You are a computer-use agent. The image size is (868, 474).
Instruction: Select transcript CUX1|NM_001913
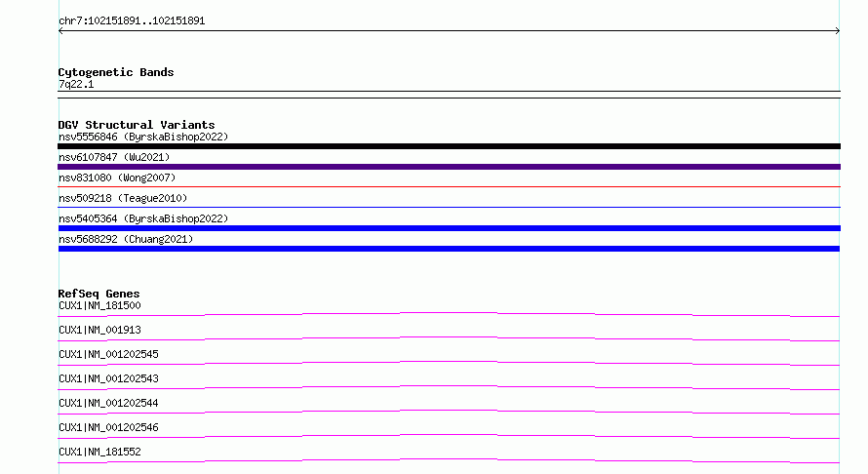tap(99, 330)
